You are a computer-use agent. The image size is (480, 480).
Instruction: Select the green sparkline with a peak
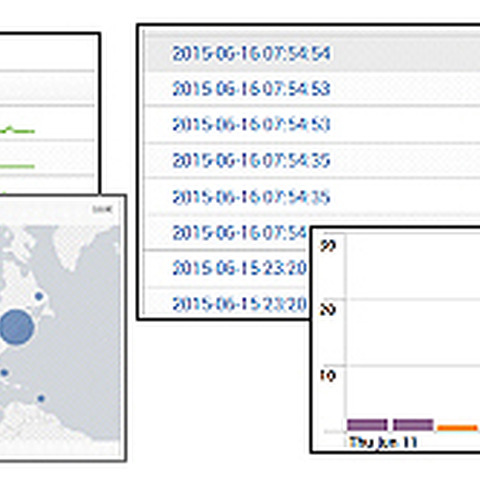[17, 130]
